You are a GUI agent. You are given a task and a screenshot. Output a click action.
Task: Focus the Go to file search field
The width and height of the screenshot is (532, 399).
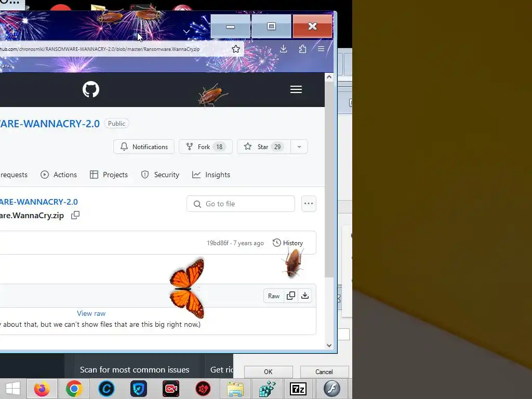click(241, 204)
